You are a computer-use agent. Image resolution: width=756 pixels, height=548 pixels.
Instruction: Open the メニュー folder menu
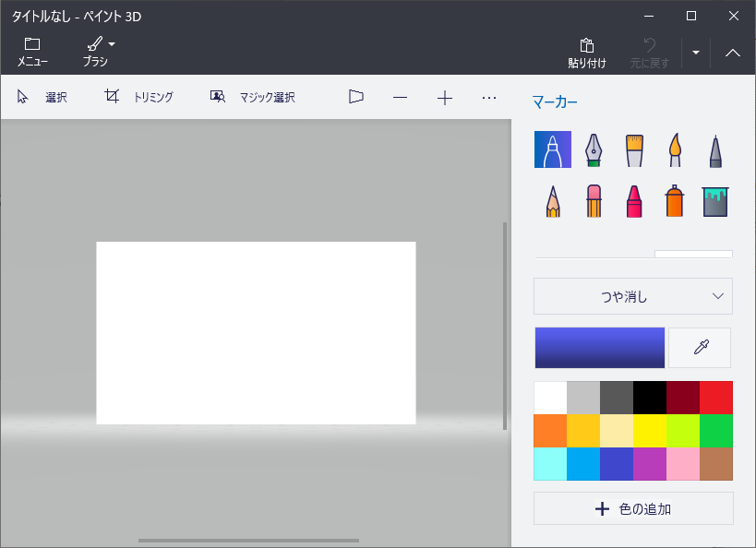(x=32, y=52)
